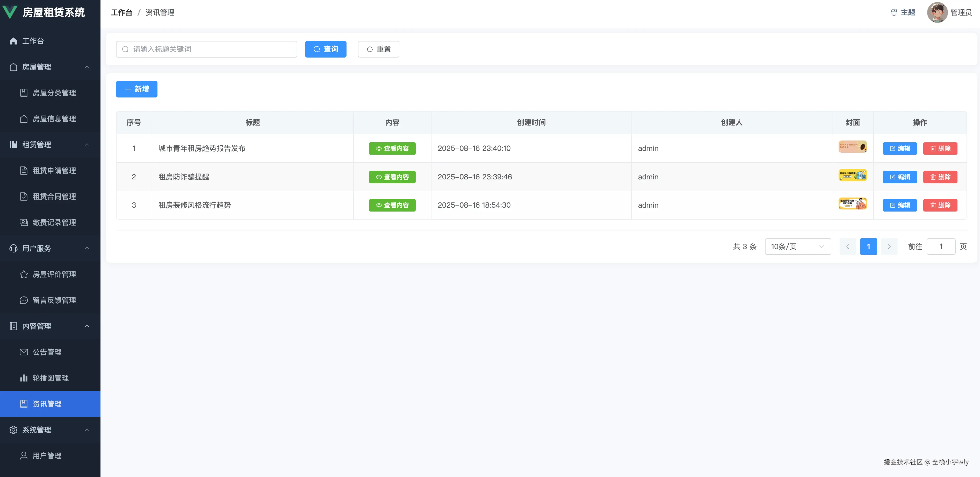Click the blue add new button

coord(136,89)
